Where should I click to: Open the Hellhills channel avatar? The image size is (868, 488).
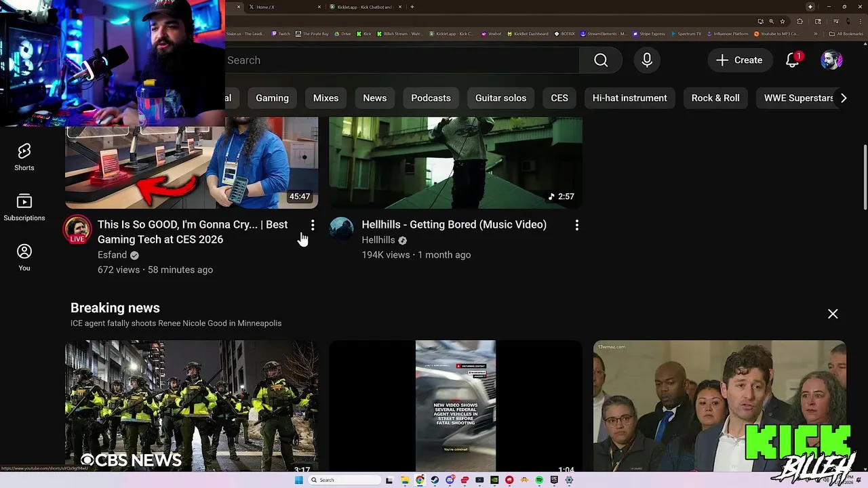coord(342,230)
